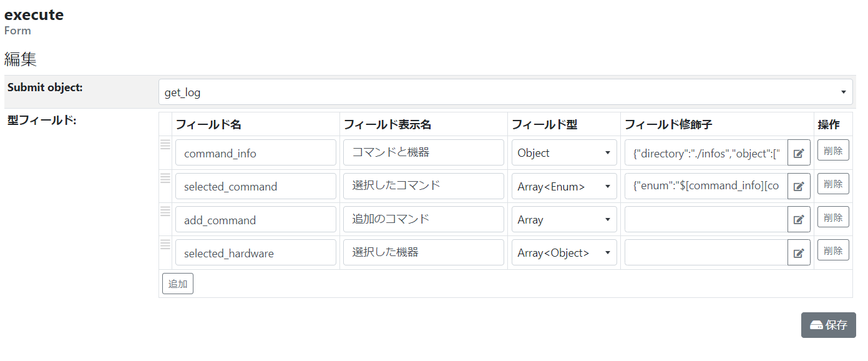Open modifier editor for selected_hardware row
Image resolution: width=868 pixels, height=361 pixels.
click(x=799, y=253)
